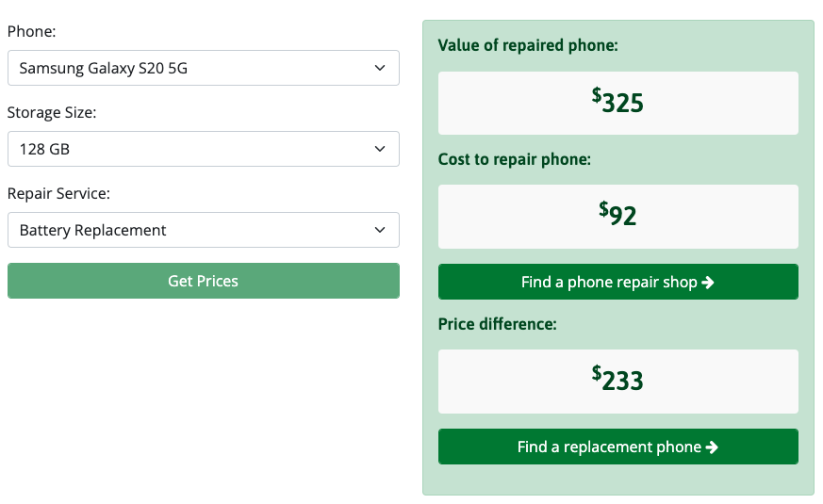Viewport: 823px width, 504px height.
Task: Click the chevron in the Phone selector
Action: [x=380, y=68]
